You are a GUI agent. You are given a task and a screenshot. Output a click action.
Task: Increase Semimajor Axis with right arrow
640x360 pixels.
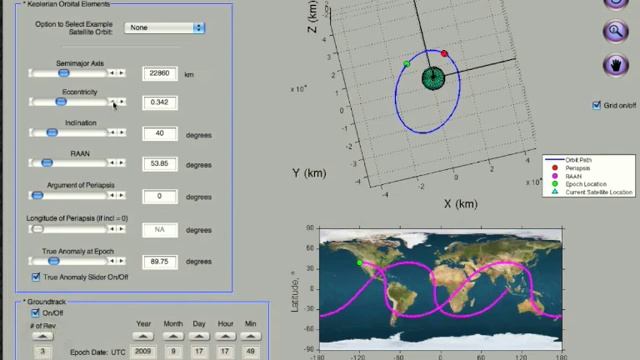pyautogui.click(x=121, y=73)
